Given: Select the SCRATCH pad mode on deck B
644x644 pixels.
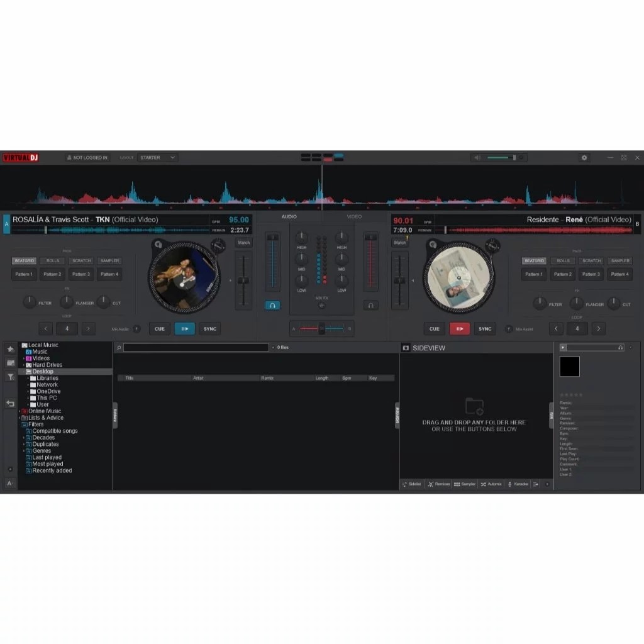Looking at the screenshot, I should pos(591,261).
